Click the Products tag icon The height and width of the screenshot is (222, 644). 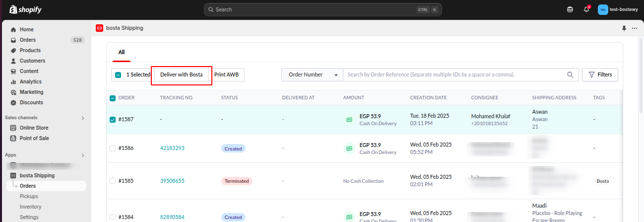click(x=13, y=50)
